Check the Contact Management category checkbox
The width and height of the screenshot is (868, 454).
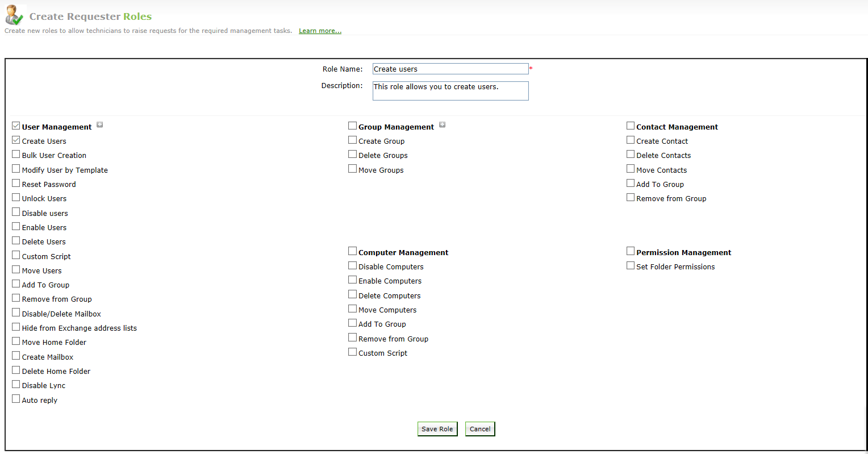tap(631, 126)
